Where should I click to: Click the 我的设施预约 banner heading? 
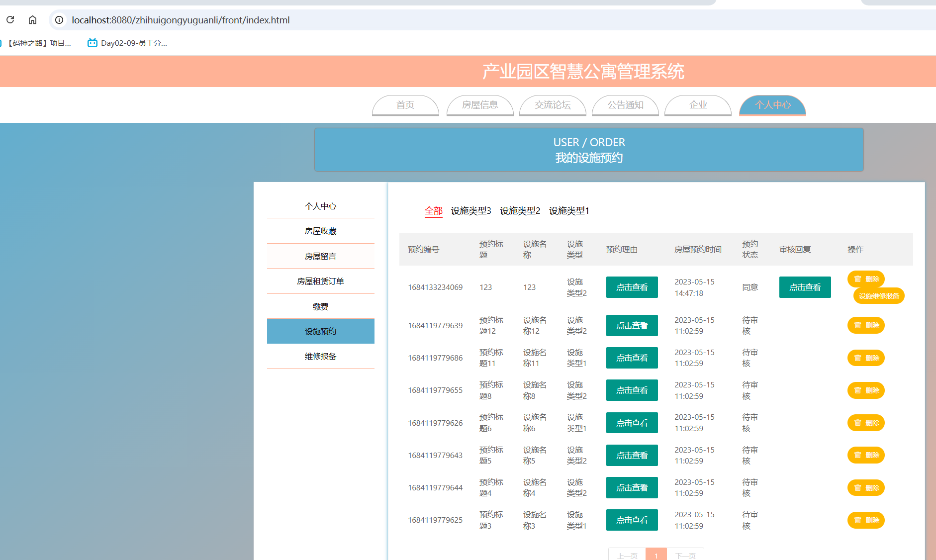coord(589,158)
